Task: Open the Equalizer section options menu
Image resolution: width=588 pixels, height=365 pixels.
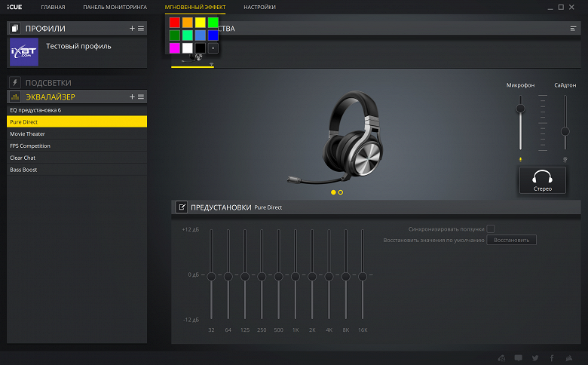Action: [141, 97]
